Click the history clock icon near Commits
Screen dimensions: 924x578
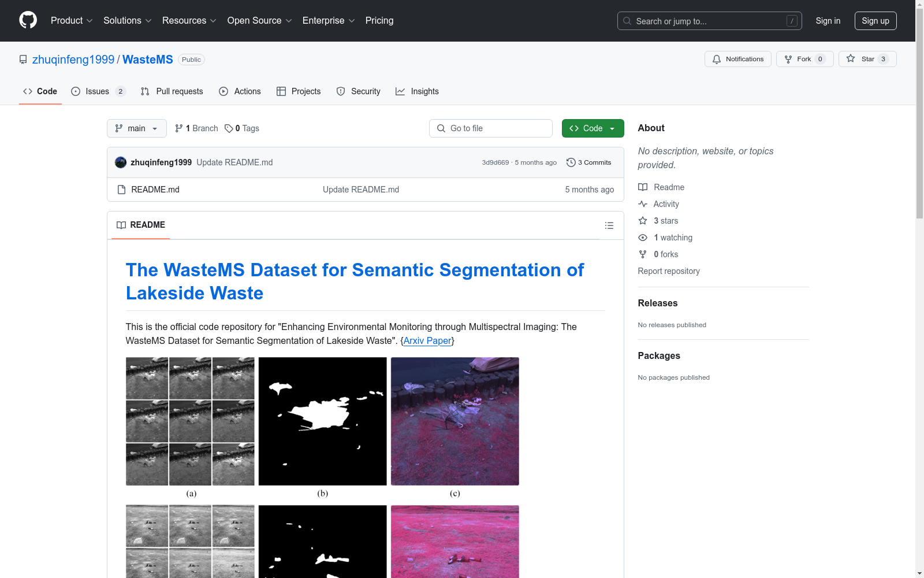click(571, 162)
